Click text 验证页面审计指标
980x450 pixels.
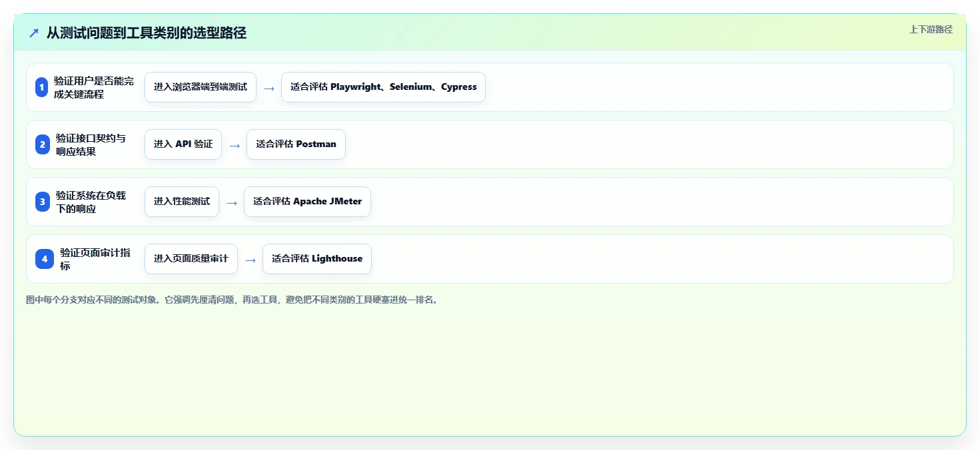pyautogui.click(x=95, y=259)
